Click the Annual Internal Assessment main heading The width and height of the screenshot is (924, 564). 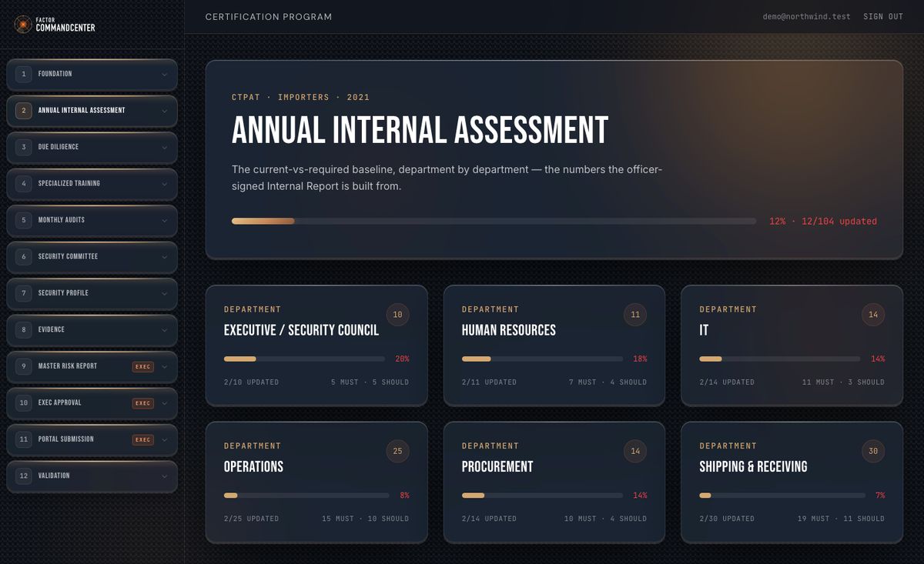click(x=420, y=131)
